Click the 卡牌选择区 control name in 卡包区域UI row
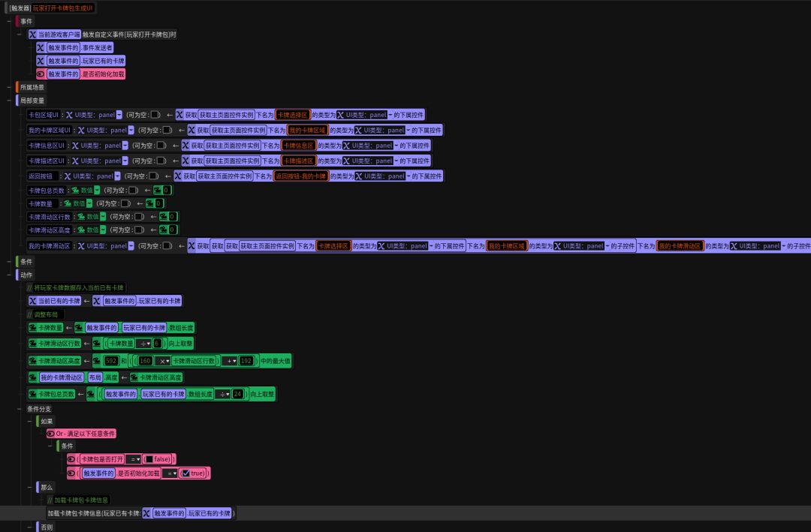 (292, 115)
